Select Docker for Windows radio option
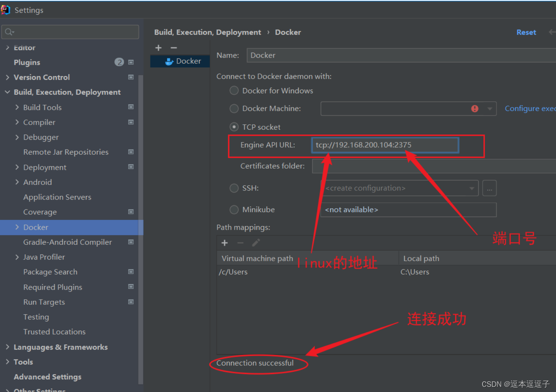Image resolution: width=556 pixels, height=392 pixels. tap(234, 90)
